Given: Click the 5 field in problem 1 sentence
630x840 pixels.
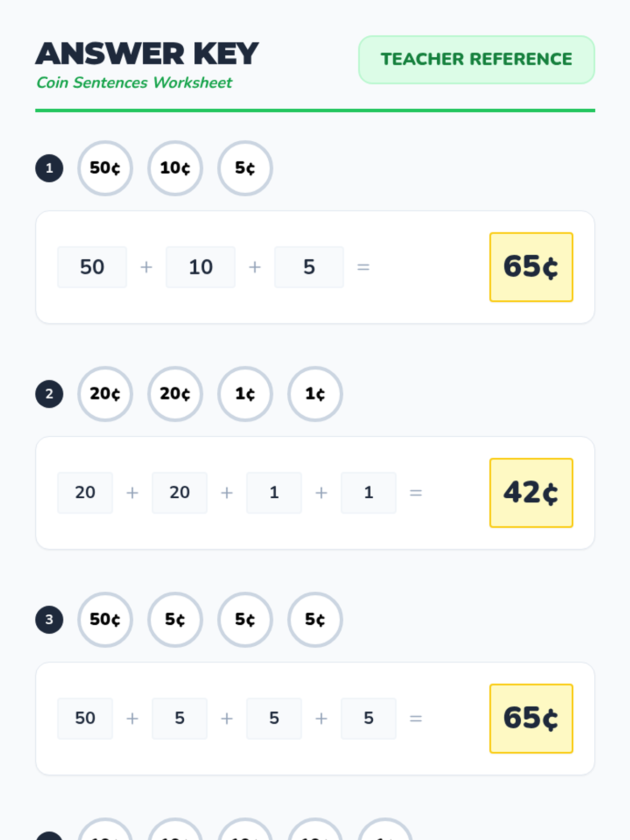Looking at the screenshot, I should [x=309, y=267].
